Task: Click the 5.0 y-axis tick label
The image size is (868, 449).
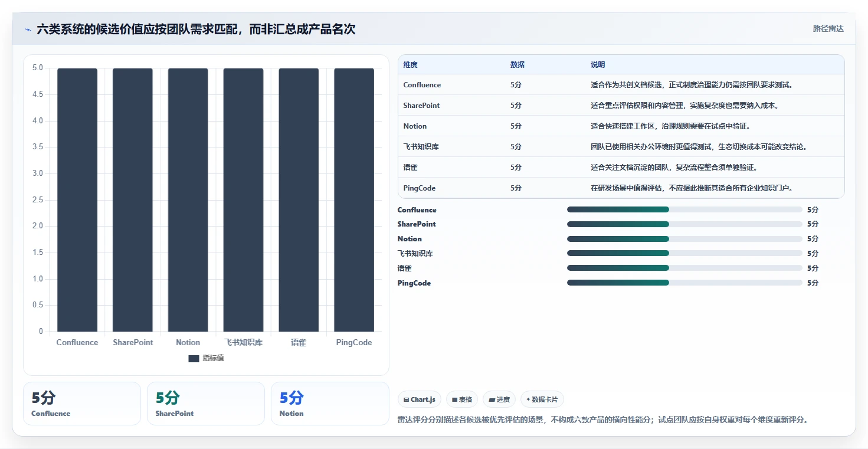Action: (x=38, y=68)
